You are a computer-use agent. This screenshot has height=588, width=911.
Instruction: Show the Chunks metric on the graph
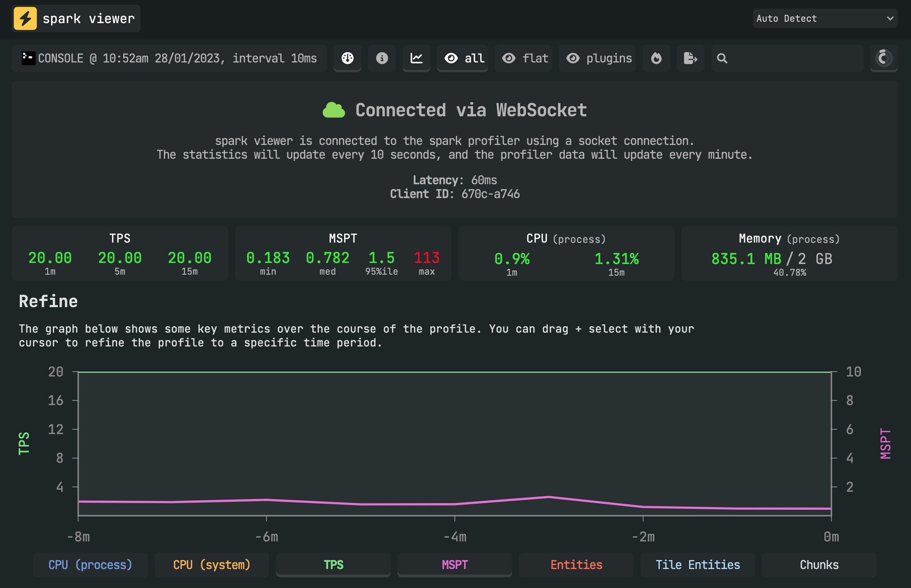(x=819, y=564)
